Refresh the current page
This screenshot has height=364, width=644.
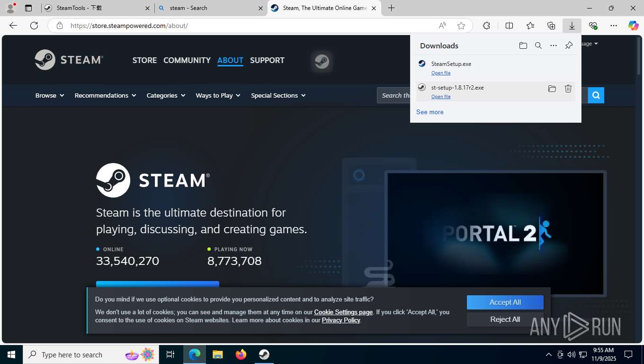[x=34, y=26]
